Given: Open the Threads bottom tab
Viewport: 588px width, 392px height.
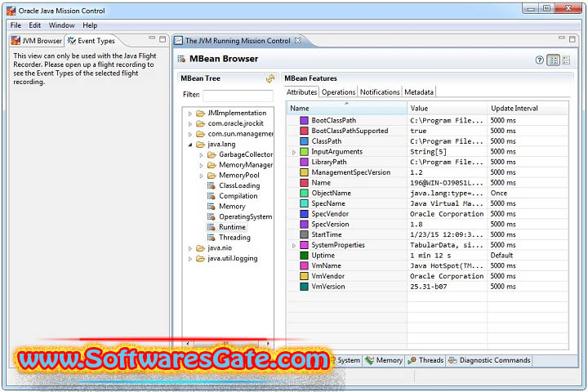Looking at the screenshot, I should (425, 360).
